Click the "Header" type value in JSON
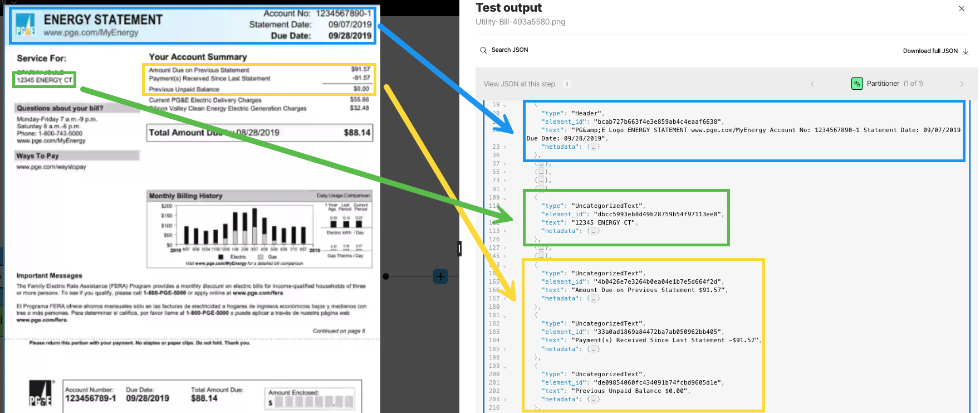The width and height of the screenshot is (980, 413). click(586, 113)
